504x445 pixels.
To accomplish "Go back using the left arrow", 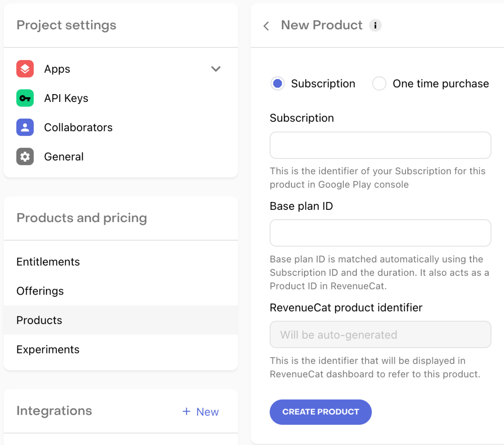I will coord(266,26).
